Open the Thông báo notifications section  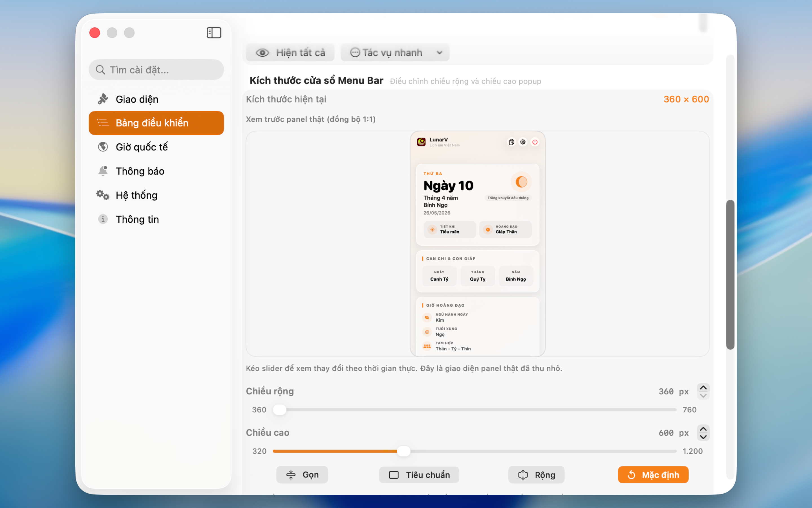pyautogui.click(x=156, y=171)
